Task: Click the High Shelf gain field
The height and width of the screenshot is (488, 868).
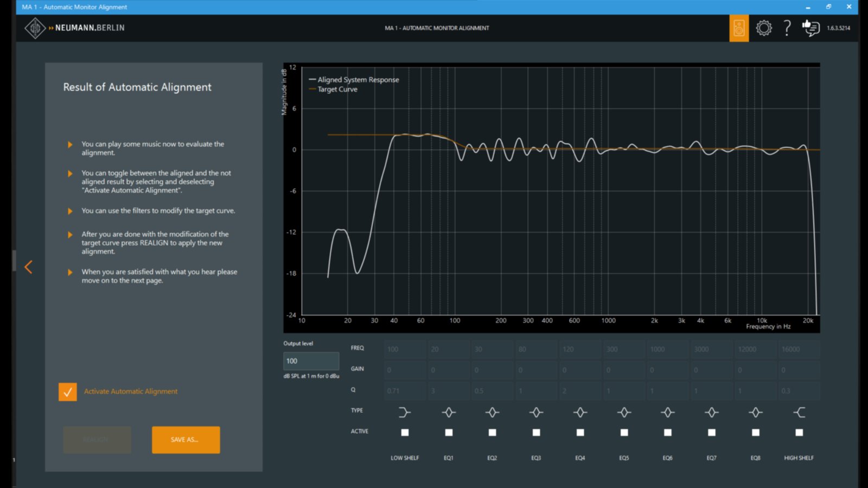Action: [800, 370]
